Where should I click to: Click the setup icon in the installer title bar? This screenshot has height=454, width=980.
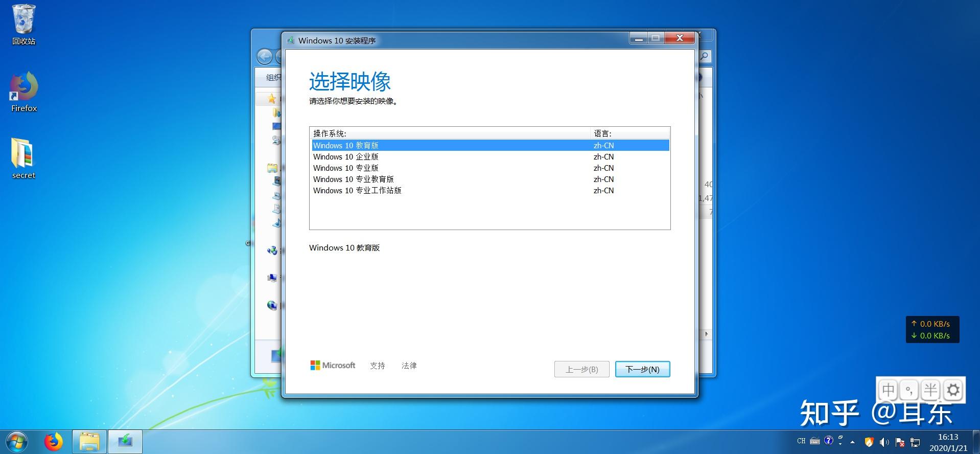pos(290,40)
